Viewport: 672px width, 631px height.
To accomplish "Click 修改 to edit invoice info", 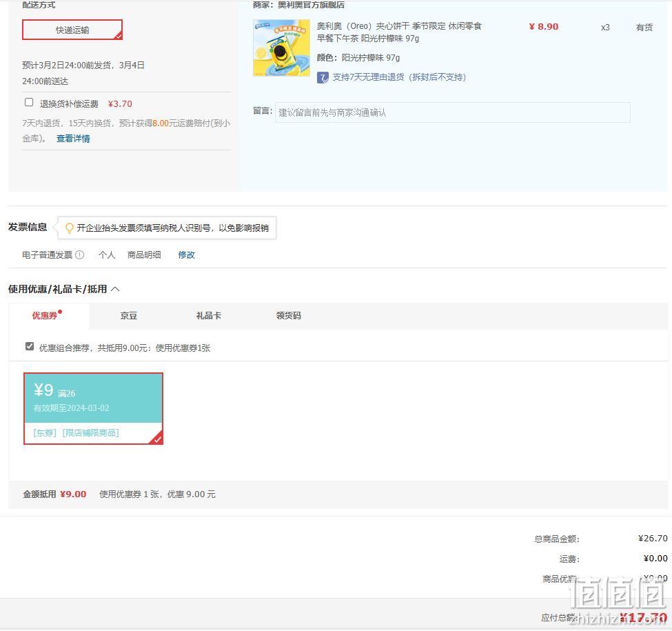I will click(x=186, y=255).
